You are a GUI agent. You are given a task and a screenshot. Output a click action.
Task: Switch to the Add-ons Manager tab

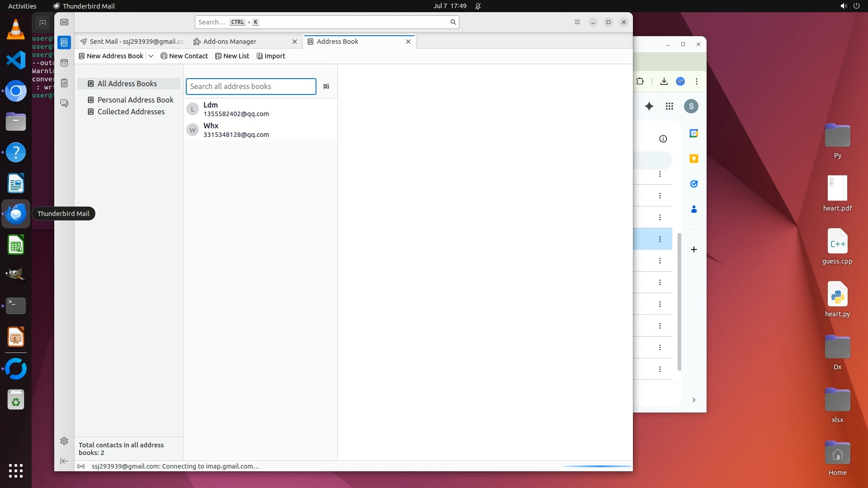(x=230, y=42)
